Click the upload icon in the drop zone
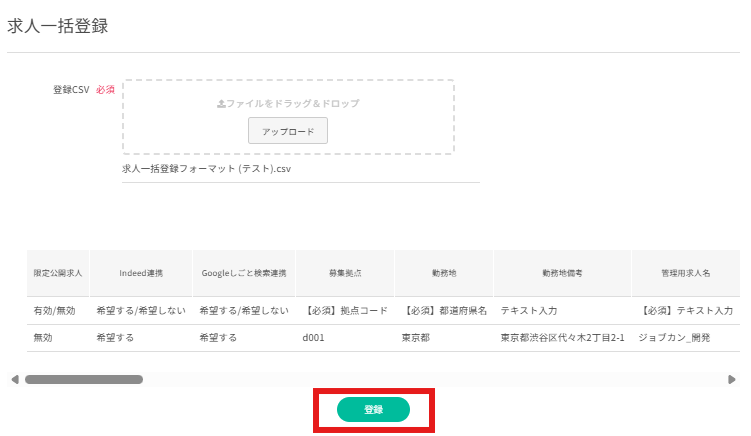751x436 pixels. [x=221, y=104]
